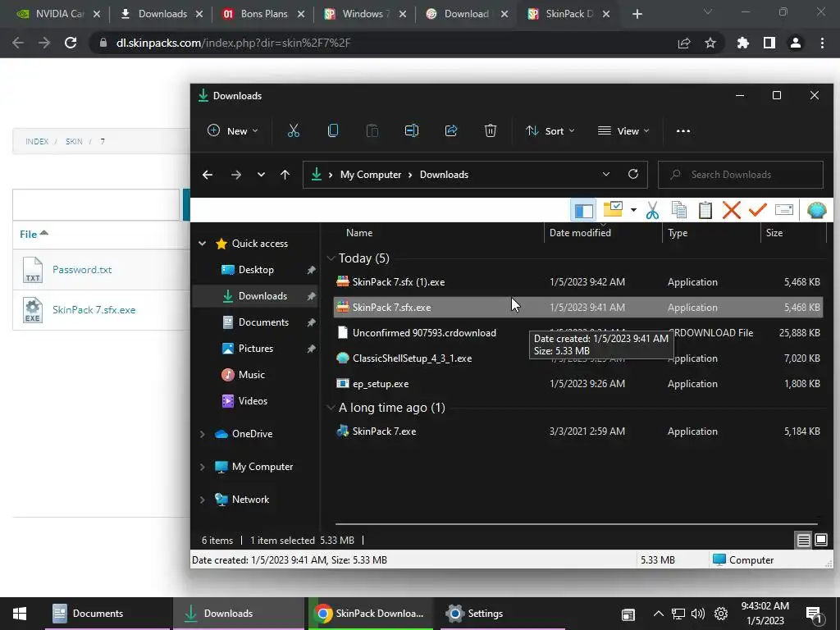Click SkinPack 7.sfx.exe link on web page

click(x=94, y=309)
